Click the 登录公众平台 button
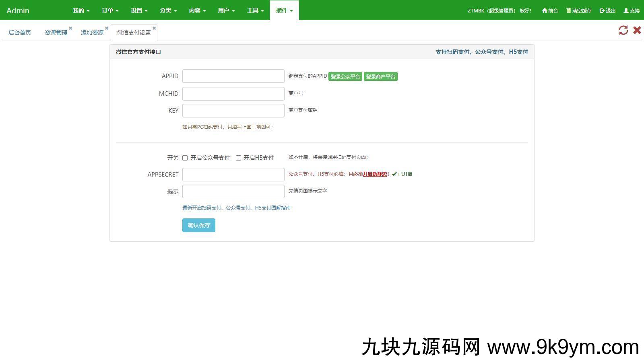This screenshot has height=362, width=644. tap(345, 76)
